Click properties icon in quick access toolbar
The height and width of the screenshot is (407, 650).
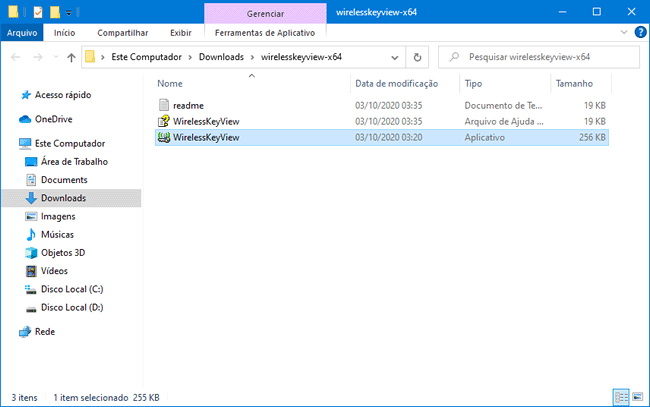pos(37,12)
